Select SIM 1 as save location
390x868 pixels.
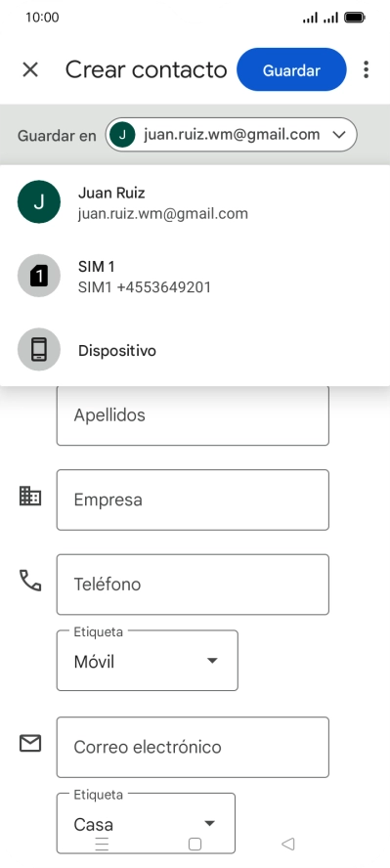pyautogui.click(x=195, y=276)
